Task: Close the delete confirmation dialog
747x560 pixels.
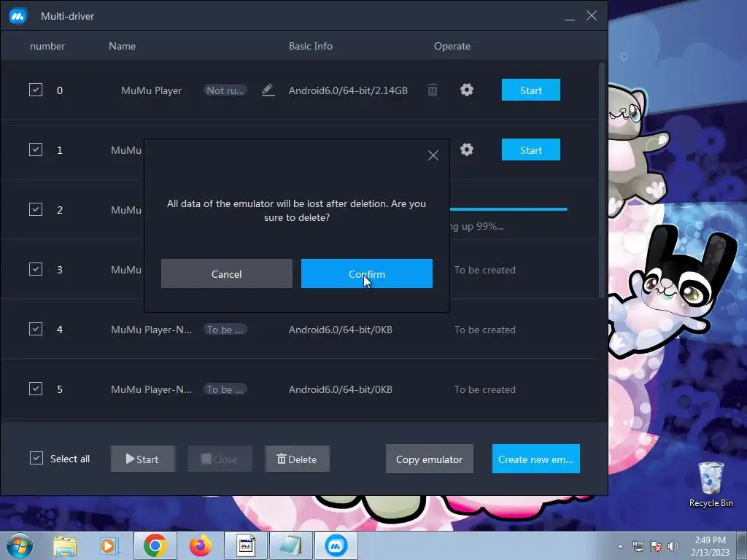Action: coord(433,155)
